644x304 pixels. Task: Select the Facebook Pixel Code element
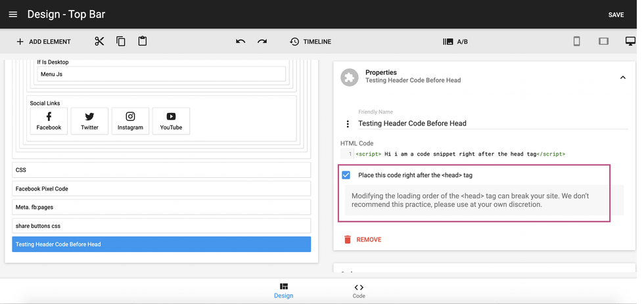coord(161,188)
